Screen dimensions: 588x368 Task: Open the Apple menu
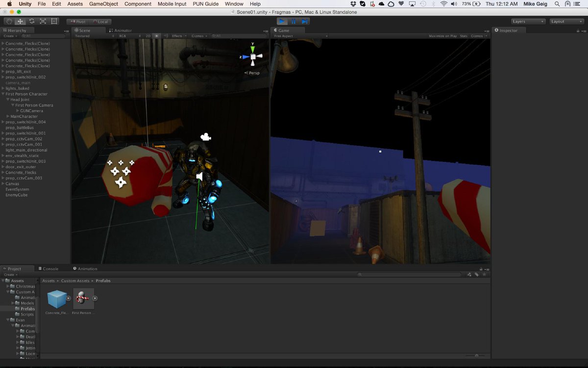point(9,4)
